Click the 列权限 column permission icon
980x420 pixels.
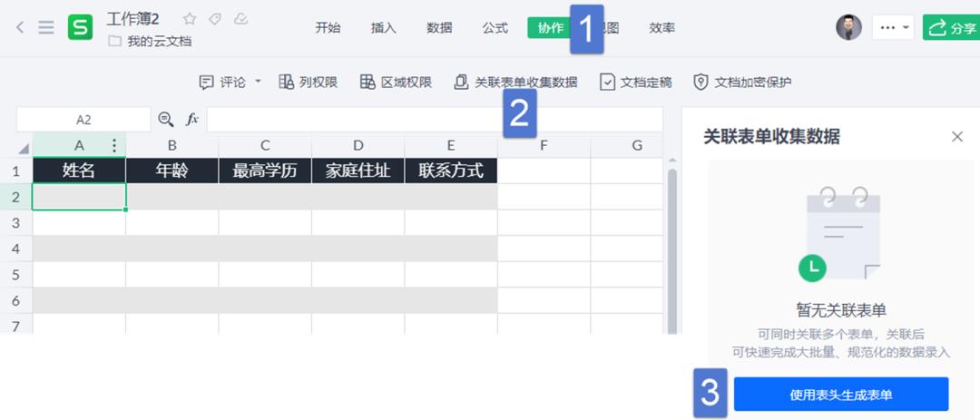(x=286, y=82)
